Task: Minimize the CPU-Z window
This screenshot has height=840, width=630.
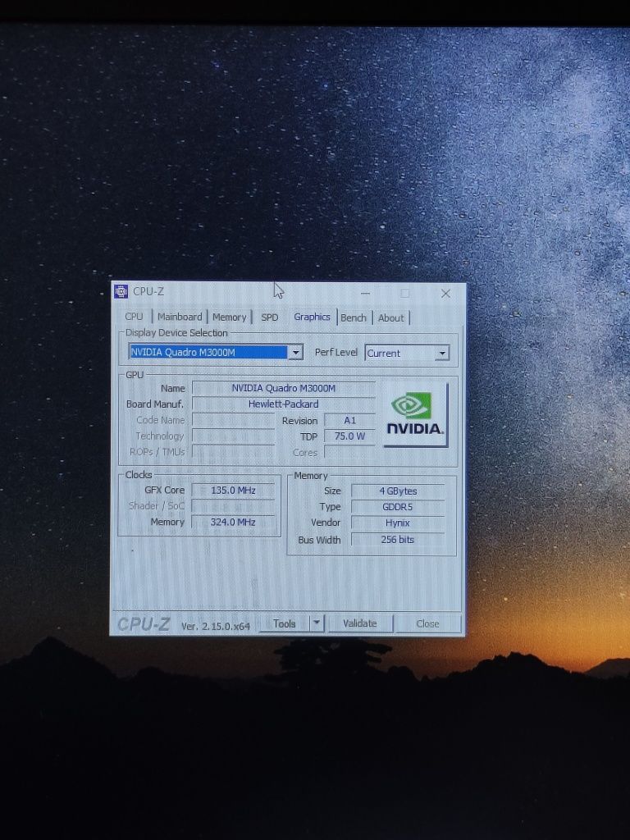Action: click(365, 293)
